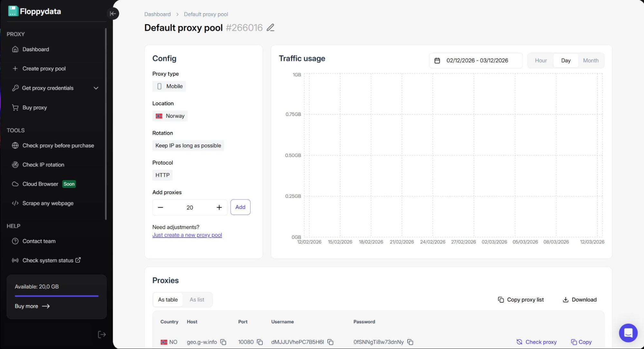
Task: Click the pencil icon to rename pool
Action: [270, 28]
